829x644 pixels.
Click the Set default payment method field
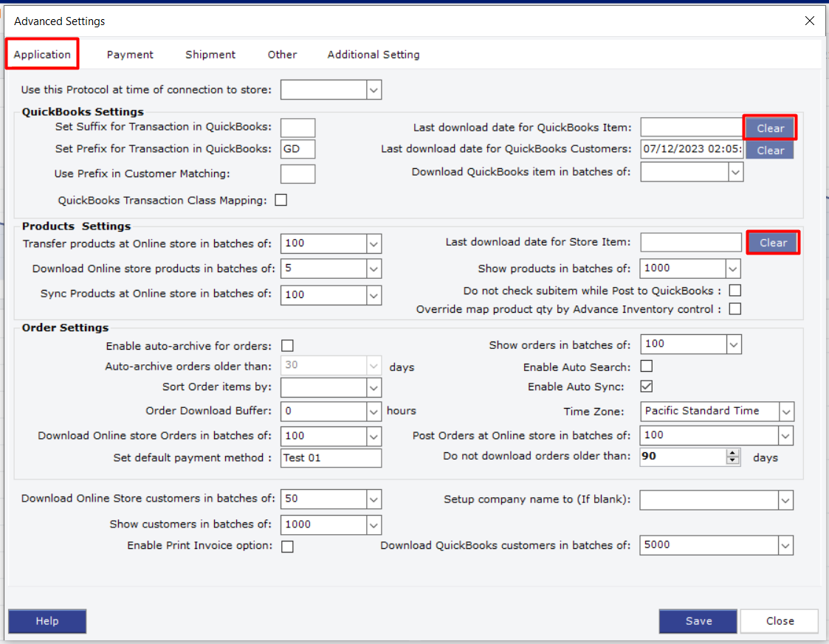331,458
